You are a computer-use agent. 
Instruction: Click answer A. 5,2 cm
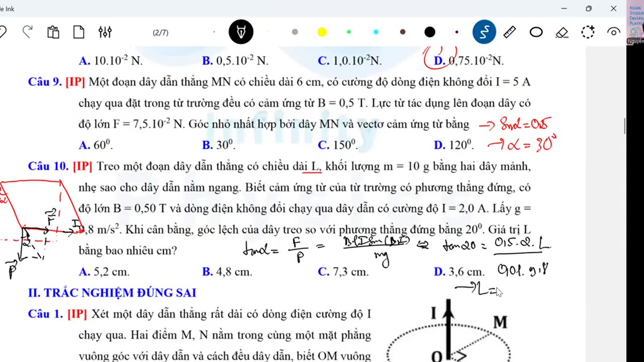coord(104,271)
